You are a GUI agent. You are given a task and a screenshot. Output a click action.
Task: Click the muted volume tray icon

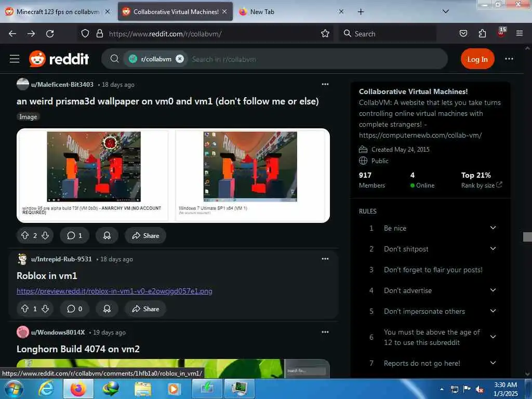click(x=480, y=390)
